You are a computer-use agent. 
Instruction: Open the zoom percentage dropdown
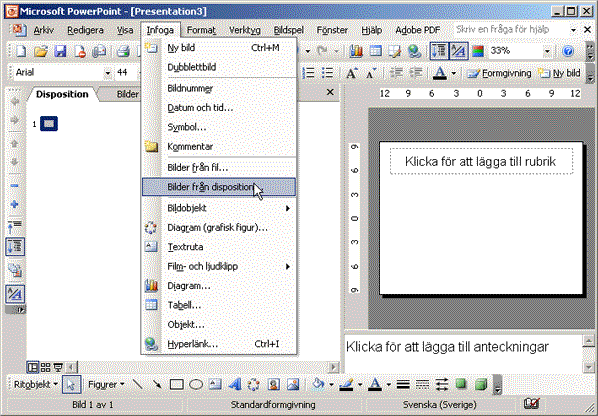coord(547,51)
